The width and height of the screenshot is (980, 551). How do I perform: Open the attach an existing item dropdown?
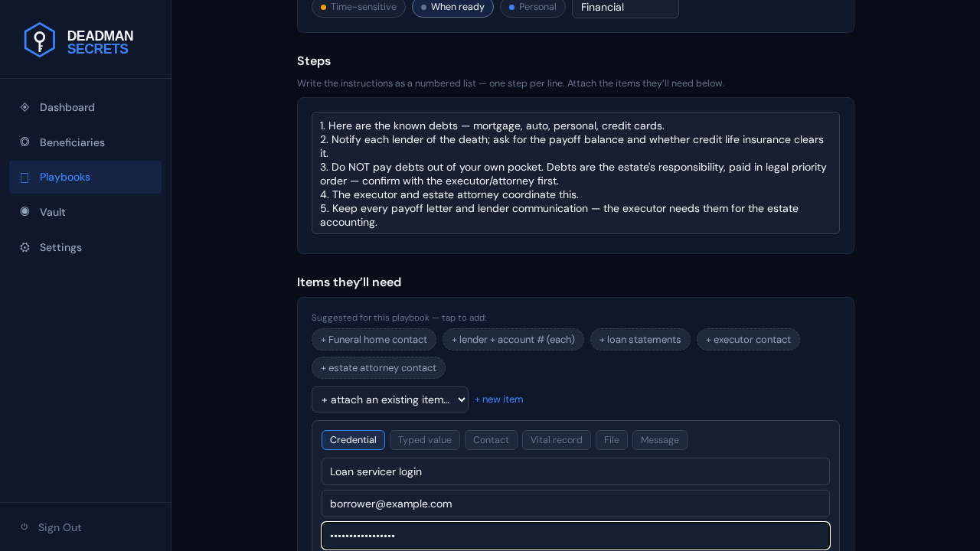pos(390,399)
